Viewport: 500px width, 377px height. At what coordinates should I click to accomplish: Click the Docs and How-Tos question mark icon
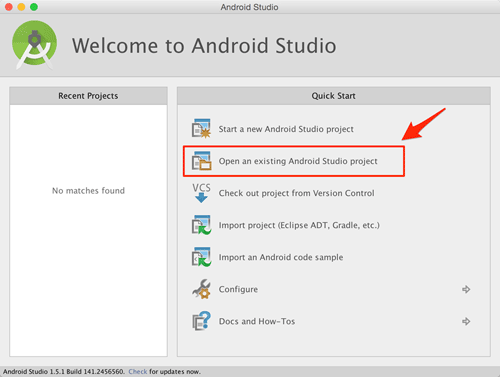pyautogui.click(x=201, y=321)
